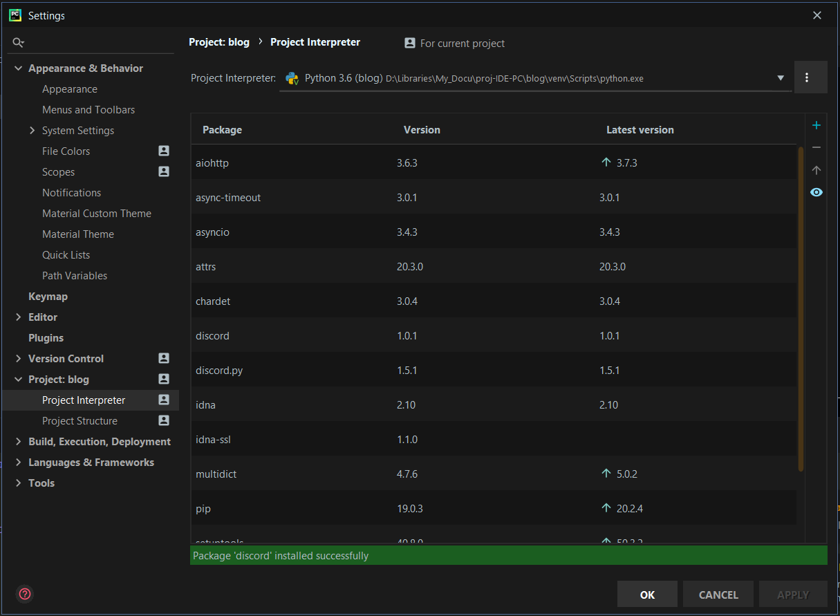
Task: Click the project-level icon next to File Colors
Action: [164, 151]
